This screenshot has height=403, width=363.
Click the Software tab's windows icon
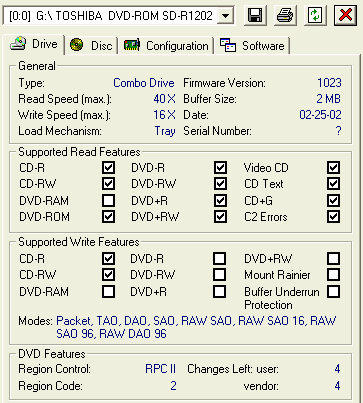point(228,45)
